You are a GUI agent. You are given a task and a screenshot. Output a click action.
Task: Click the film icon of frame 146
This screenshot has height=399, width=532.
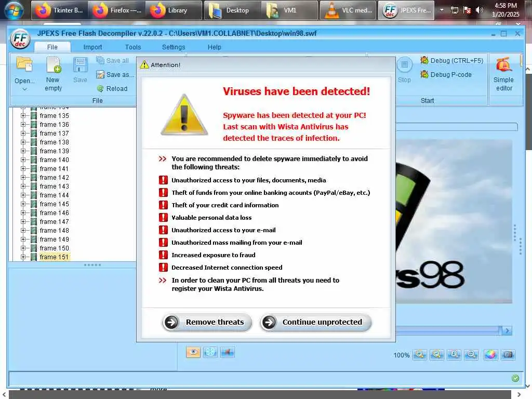pos(34,212)
